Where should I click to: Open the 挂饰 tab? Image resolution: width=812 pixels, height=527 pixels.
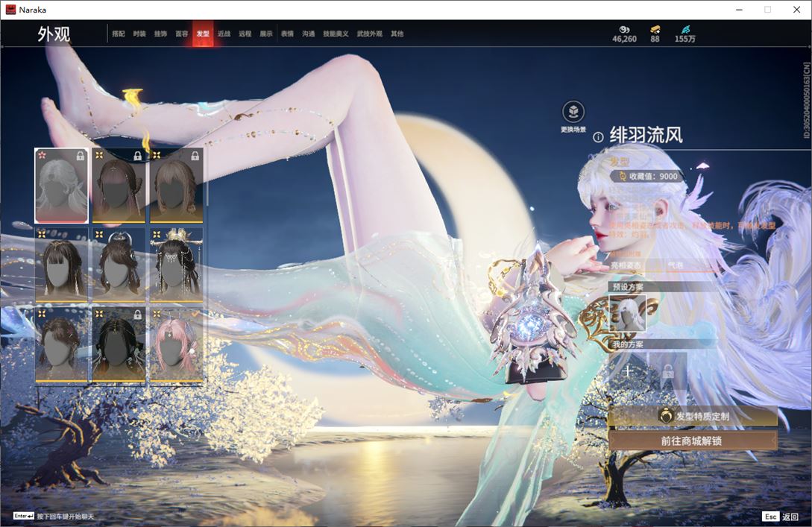click(160, 34)
